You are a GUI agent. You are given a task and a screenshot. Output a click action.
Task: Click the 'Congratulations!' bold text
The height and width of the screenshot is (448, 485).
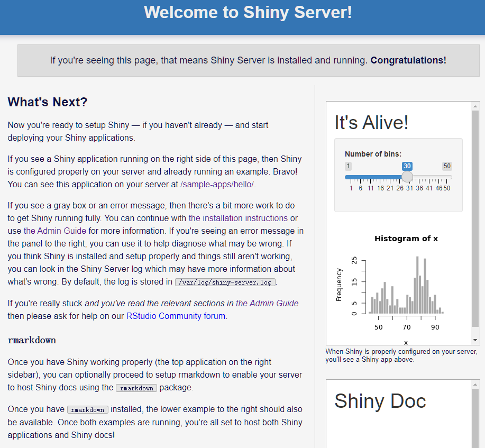coord(408,60)
